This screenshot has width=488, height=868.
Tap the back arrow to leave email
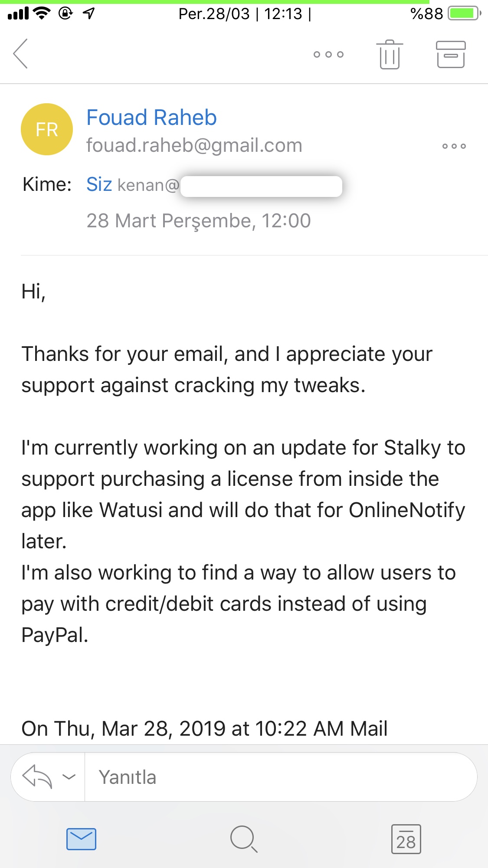click(21, 54)
